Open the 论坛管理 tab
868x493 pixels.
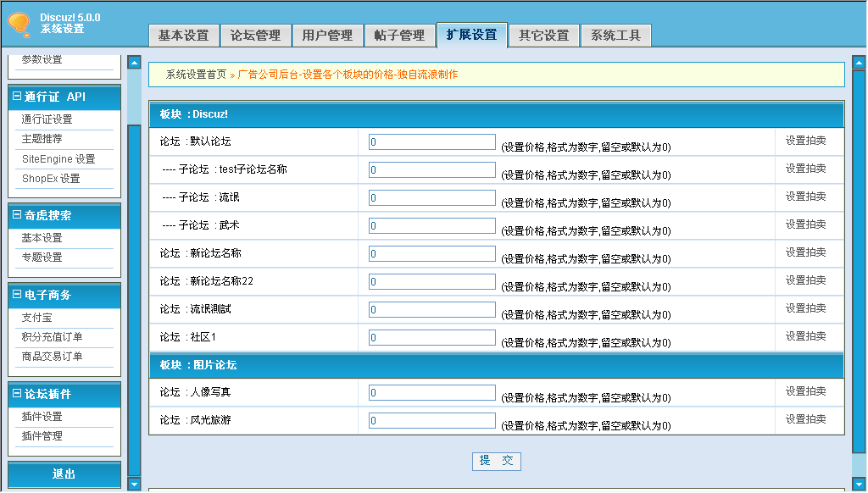coord(255,36)
